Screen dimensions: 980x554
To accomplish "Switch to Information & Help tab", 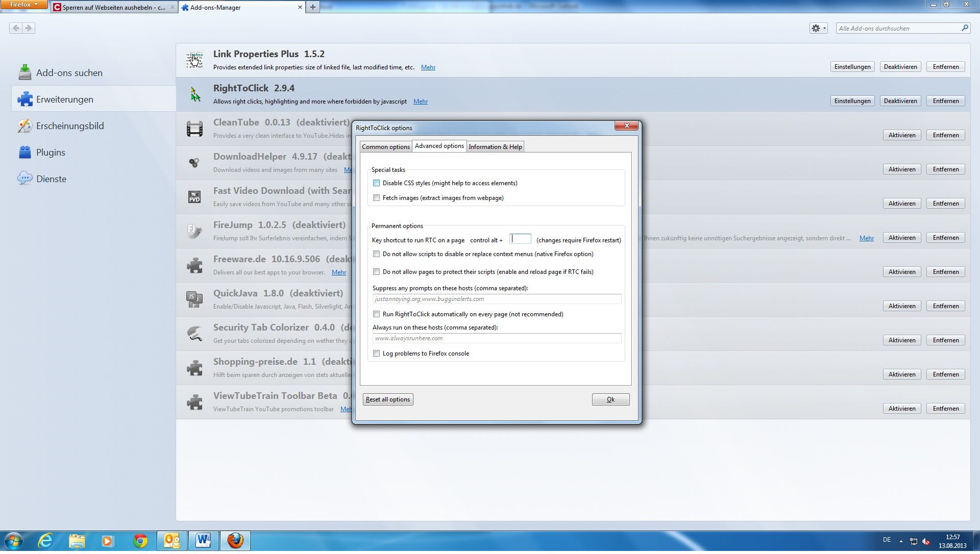I will pyautogui.click(x=495, y=147).
